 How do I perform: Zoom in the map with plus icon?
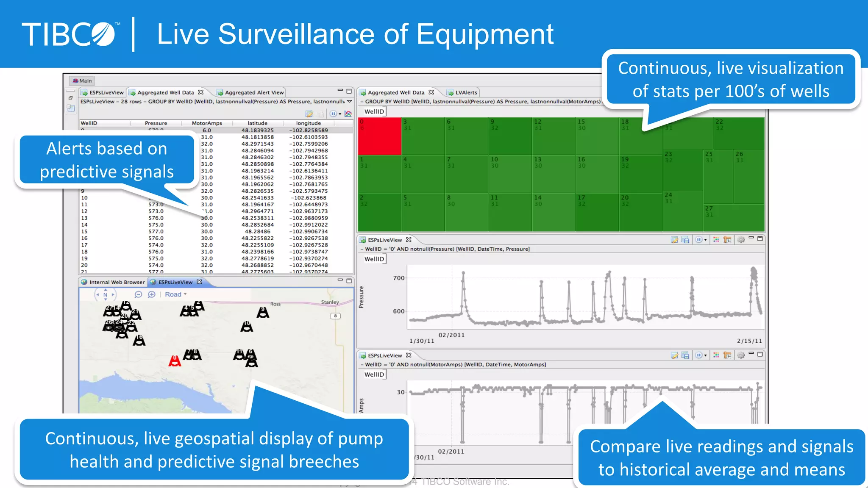pyautogui.click(x=151, y=294)
